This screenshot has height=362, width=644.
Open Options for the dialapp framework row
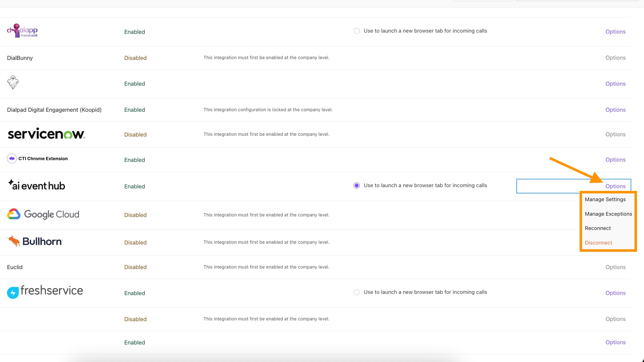click(615, 32)
